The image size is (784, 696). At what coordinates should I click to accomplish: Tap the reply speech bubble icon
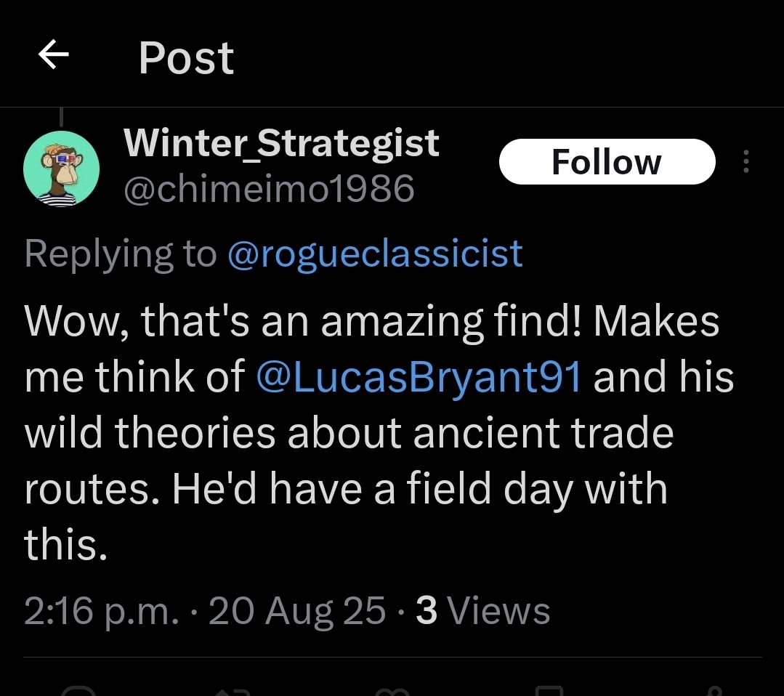pos(78,690)
